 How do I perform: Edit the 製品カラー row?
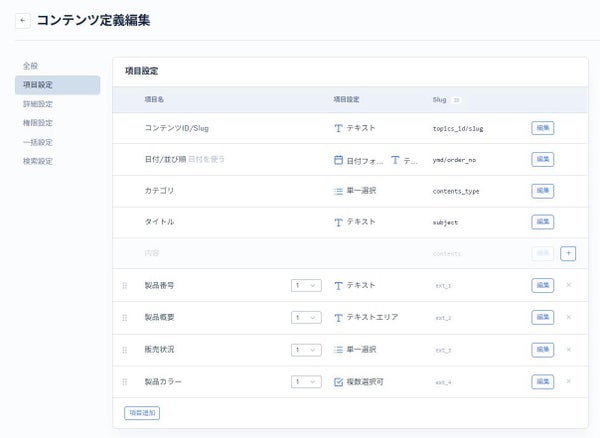543,382
